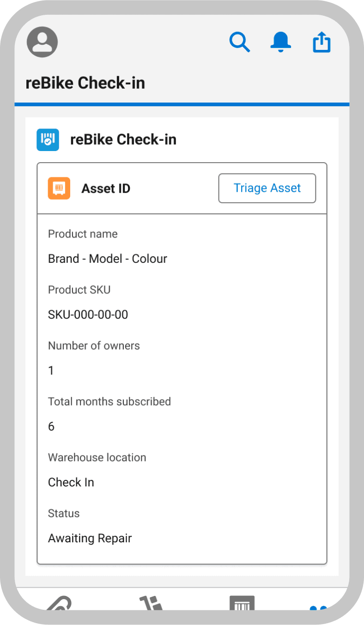The image size is (364, 625).
Task: Tap the orange Asset ID icon
Action: point(59,188)
